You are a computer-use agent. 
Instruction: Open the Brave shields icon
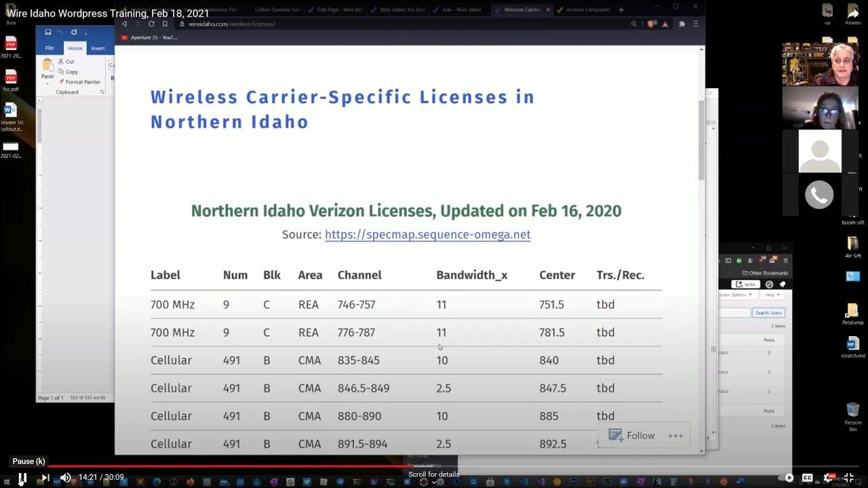click(x=652, y=24)
